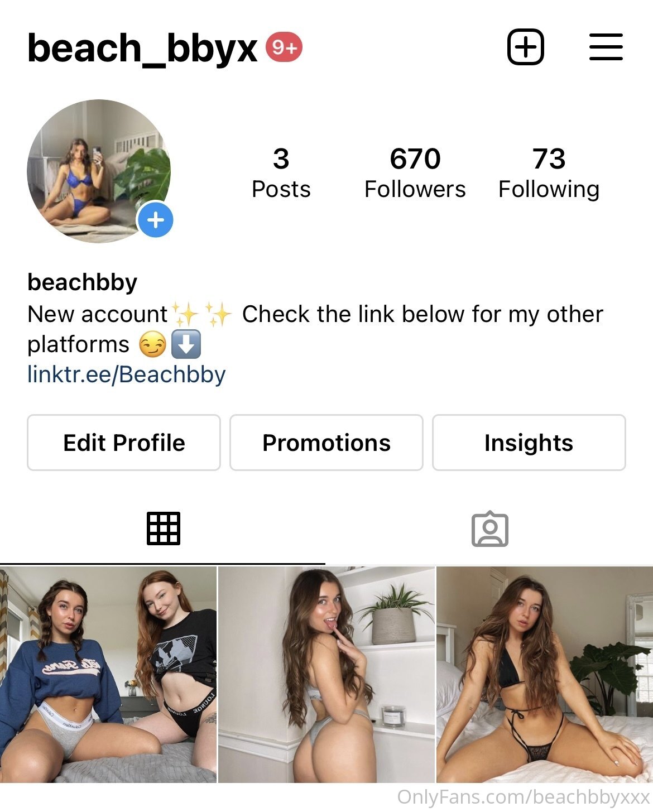Open the hamburger menu icon
653x812 pixels.
point(606,47)
